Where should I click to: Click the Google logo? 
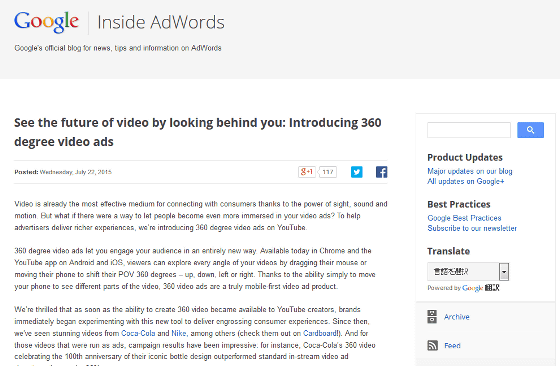pyautogui.click(x=46, y=22)
